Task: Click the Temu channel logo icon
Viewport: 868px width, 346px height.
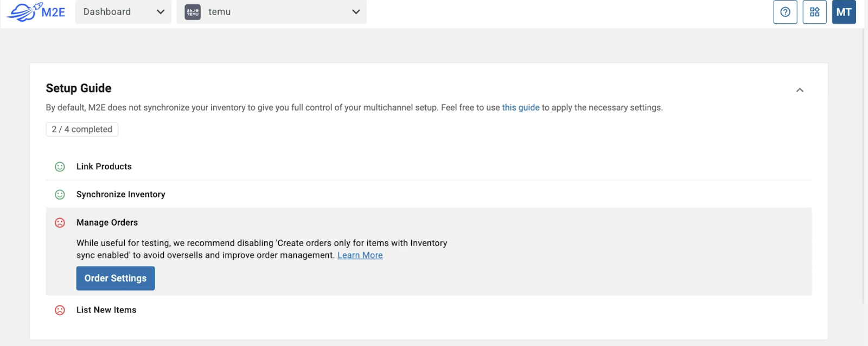Action: [193, 12]
